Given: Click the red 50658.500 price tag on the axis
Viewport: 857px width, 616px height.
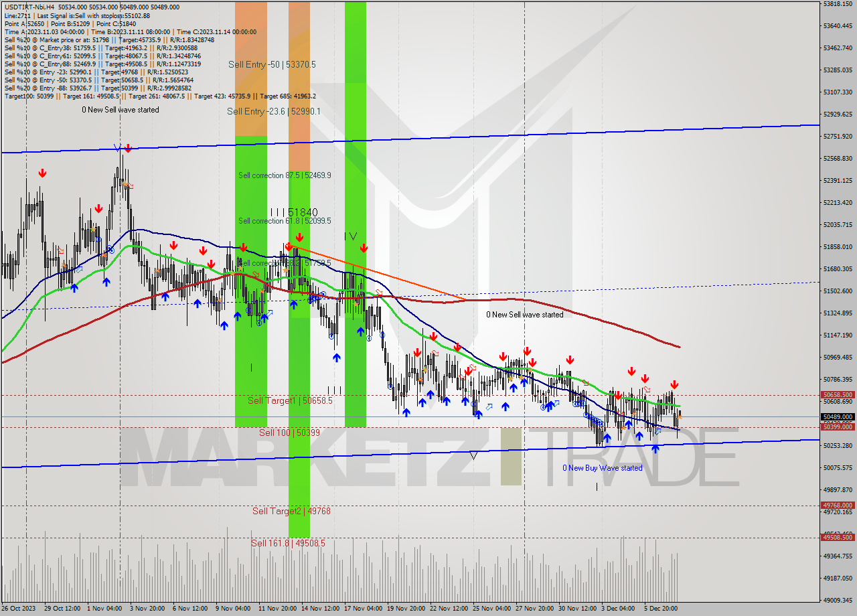Looking at the screenshot, I should (838, 394).
